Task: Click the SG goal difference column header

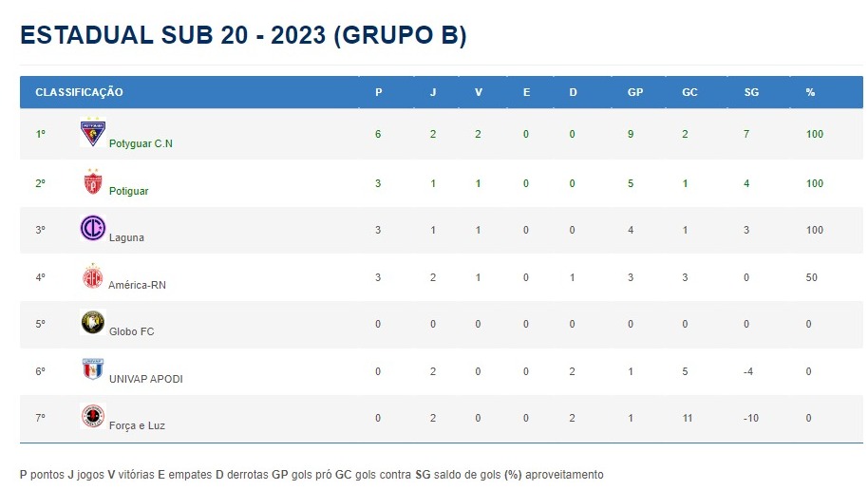Action: click(751, 92)
